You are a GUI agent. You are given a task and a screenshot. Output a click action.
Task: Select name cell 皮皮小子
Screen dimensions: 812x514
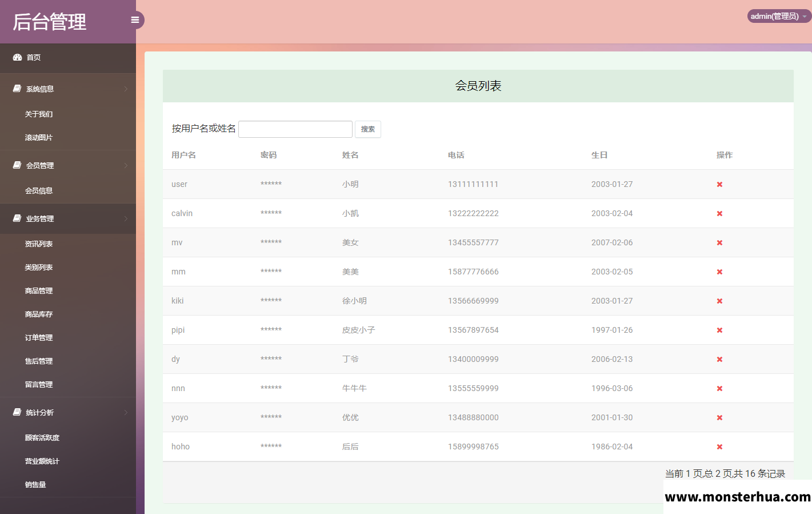point(358,330)
